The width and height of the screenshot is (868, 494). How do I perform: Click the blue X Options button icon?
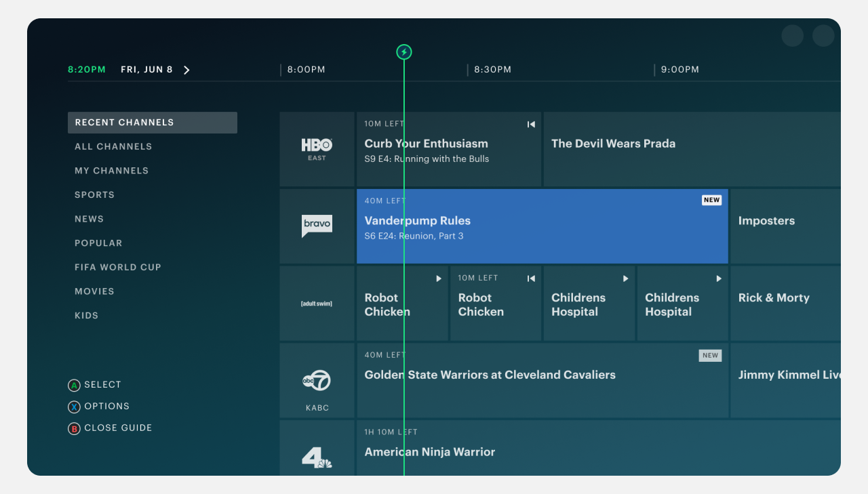(74, 407)
